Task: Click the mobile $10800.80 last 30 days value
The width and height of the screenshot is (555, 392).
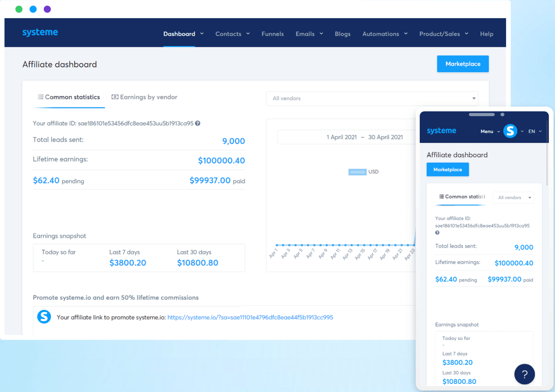Action: click(460, 382)
